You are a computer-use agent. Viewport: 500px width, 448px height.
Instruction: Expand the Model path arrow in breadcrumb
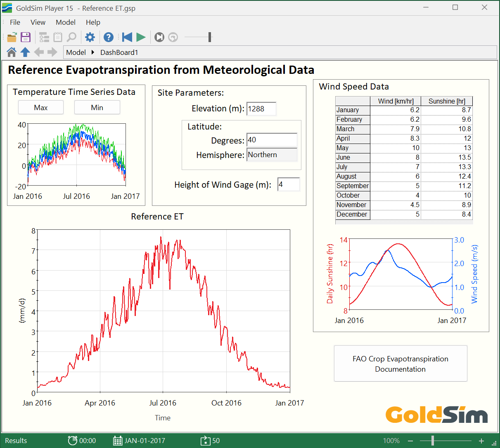[93, 52]
